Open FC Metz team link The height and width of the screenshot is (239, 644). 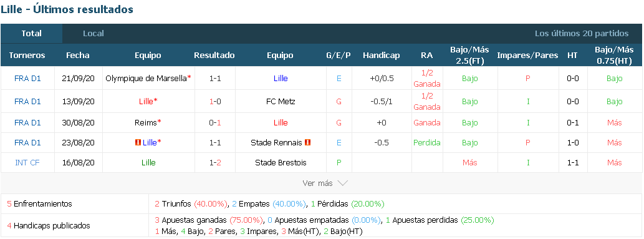click(x=280, y=101)
